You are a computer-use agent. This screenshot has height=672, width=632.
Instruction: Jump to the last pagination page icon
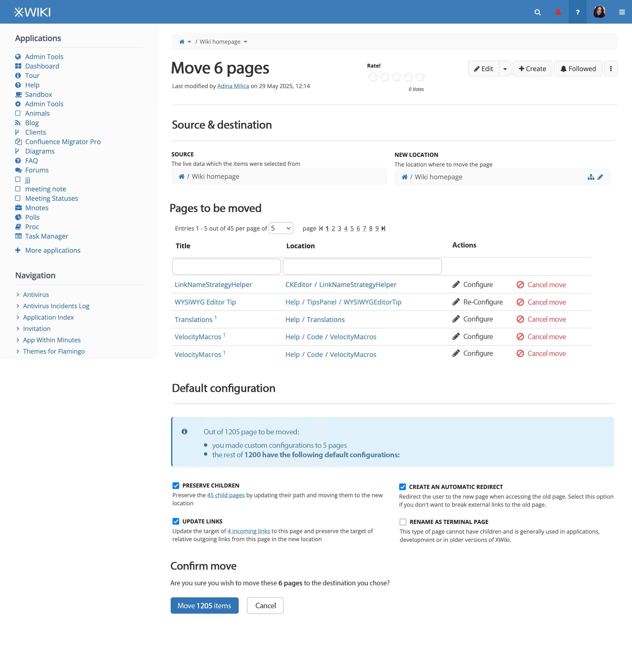point(383,228)
